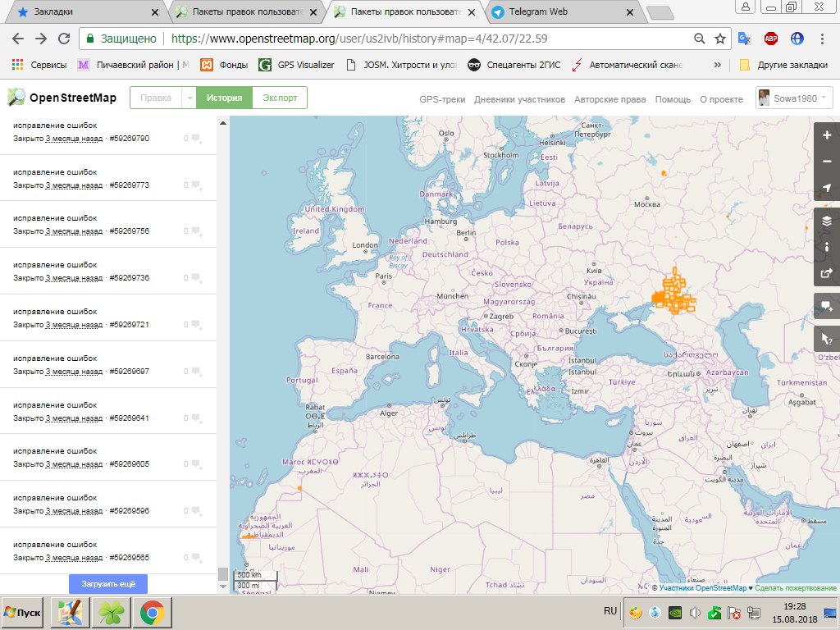Zoom in on the map

pos(827,135)
